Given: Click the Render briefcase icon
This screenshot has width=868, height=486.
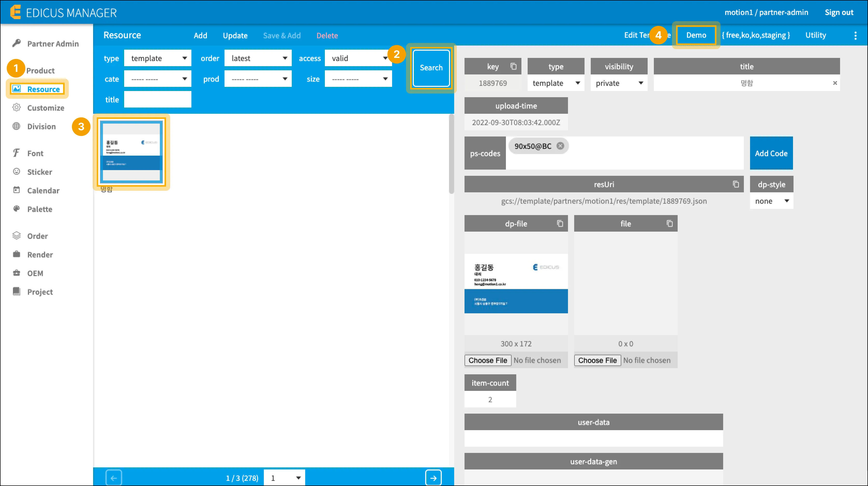Looking at the screenshot, I should click(x=17, y=254).
